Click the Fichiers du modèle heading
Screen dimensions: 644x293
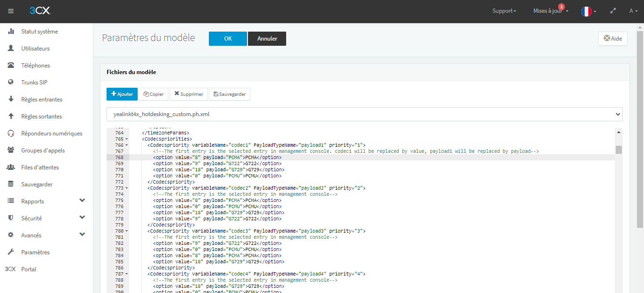[132, 72]
